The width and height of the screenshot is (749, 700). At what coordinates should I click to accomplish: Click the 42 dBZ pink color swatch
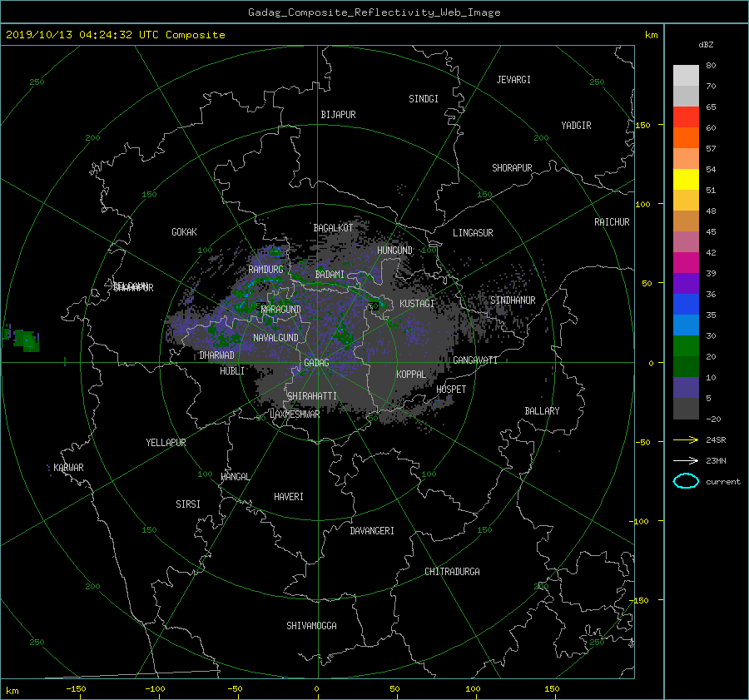pos(686,241)
